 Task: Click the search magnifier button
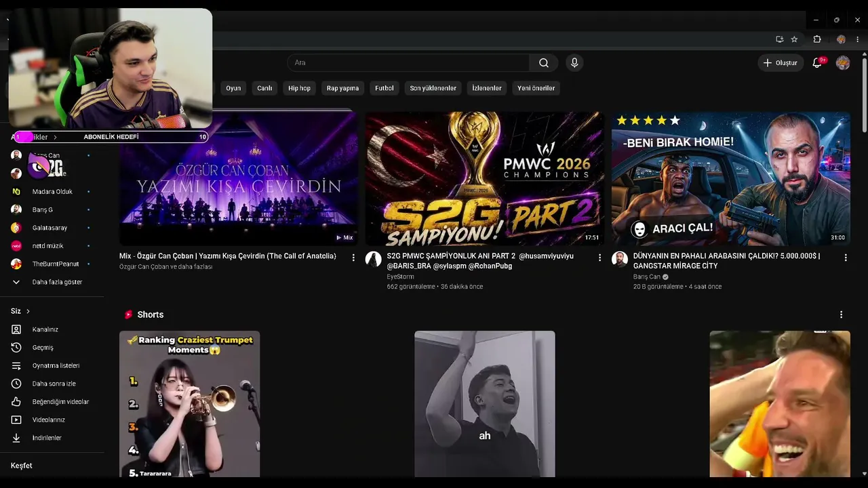pyautogui.click(x=544, y=63)
